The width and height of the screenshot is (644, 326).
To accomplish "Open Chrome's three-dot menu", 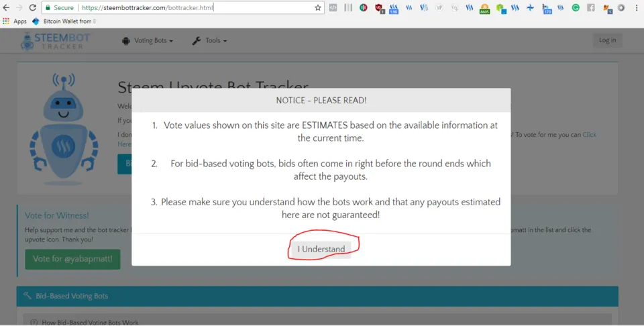I will click(636, 7).
